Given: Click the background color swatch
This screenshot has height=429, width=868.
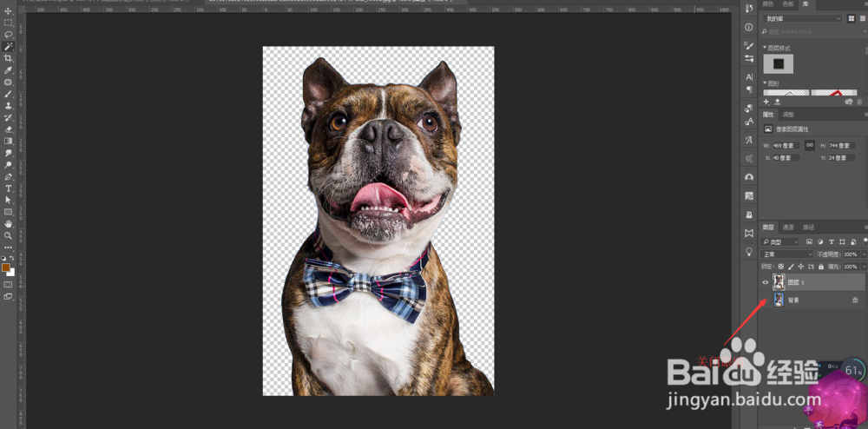Looking at the screenshot, I should coord(11,273).
